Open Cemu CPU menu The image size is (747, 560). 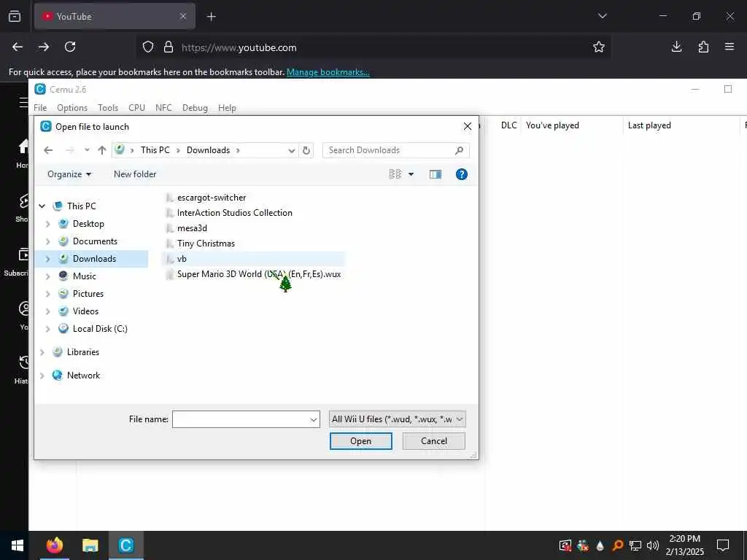click(136, 108)
